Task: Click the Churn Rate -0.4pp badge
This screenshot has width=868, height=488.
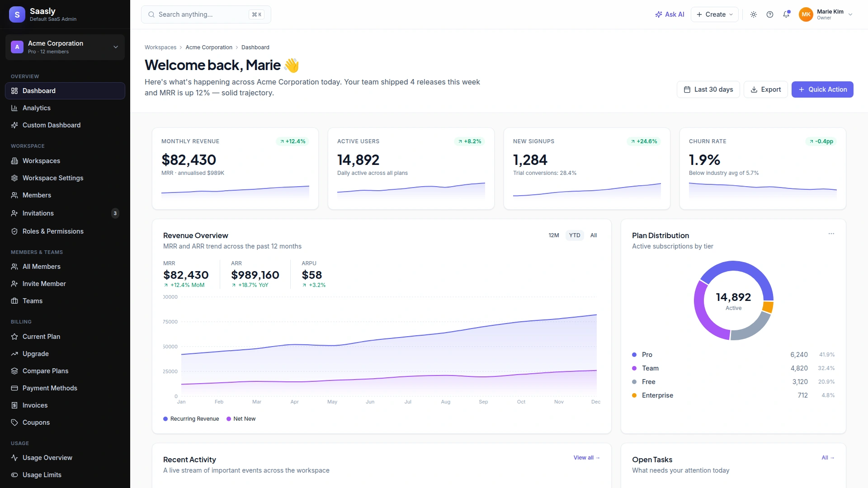Action: point(821,141)
